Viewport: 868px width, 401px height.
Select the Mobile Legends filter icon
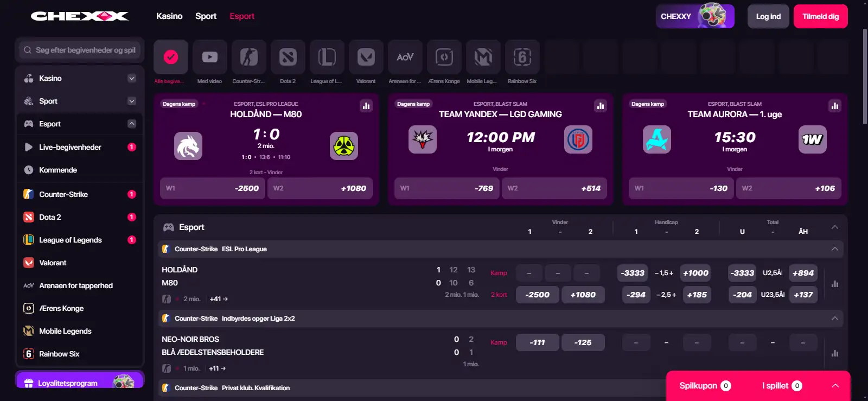[x=483, y=57]
